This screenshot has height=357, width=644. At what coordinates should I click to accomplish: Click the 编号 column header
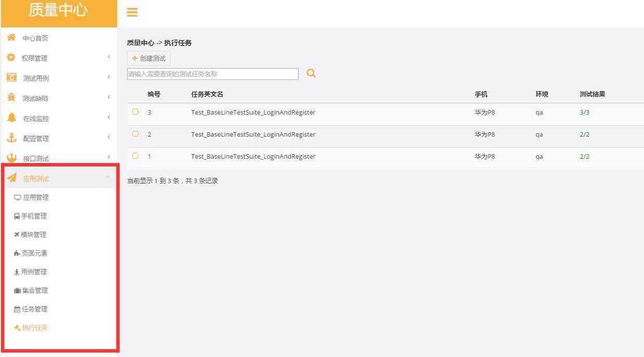pyautogui.click(x=154, y=94)
